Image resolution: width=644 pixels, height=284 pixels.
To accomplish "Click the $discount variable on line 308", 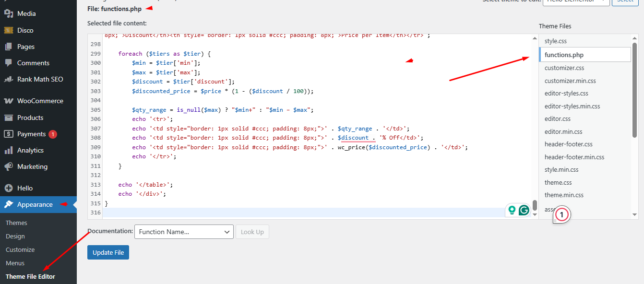I will point(353,138).
